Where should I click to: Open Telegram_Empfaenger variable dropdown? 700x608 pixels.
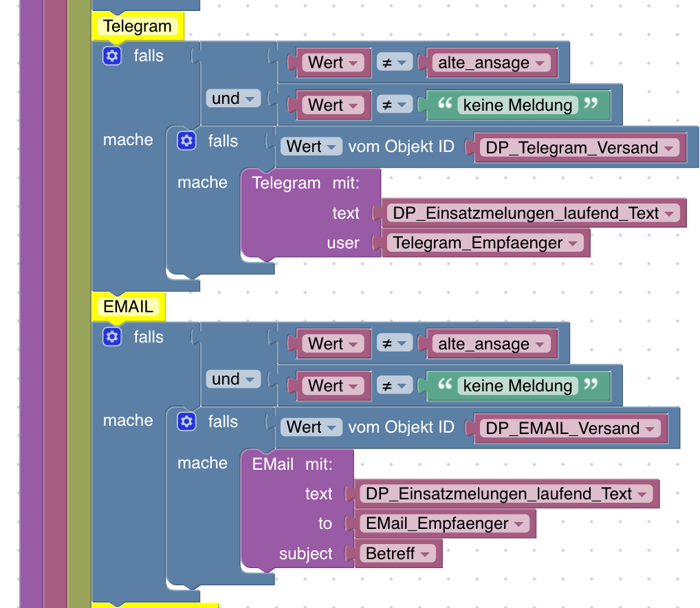pyautogui.click(x=485, y=243)
